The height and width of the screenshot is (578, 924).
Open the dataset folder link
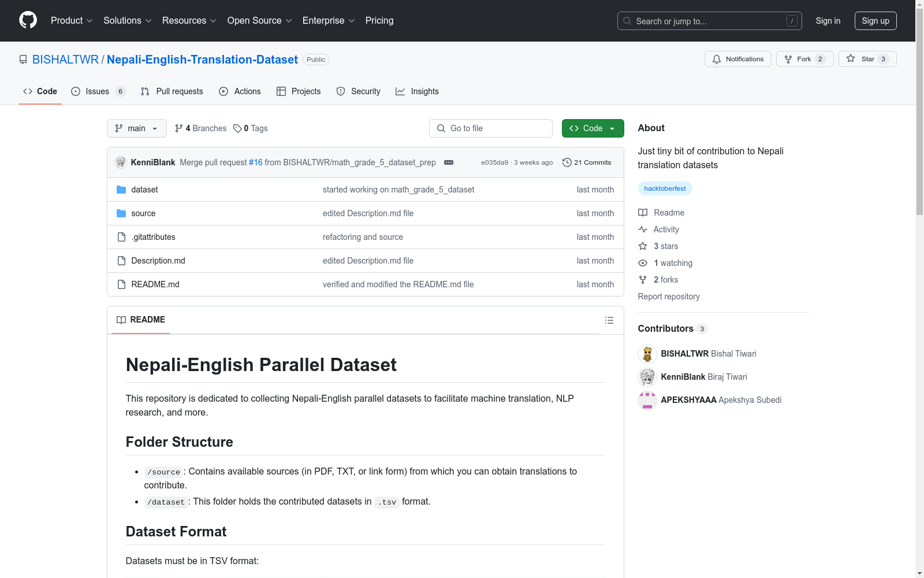click(144, 190)
